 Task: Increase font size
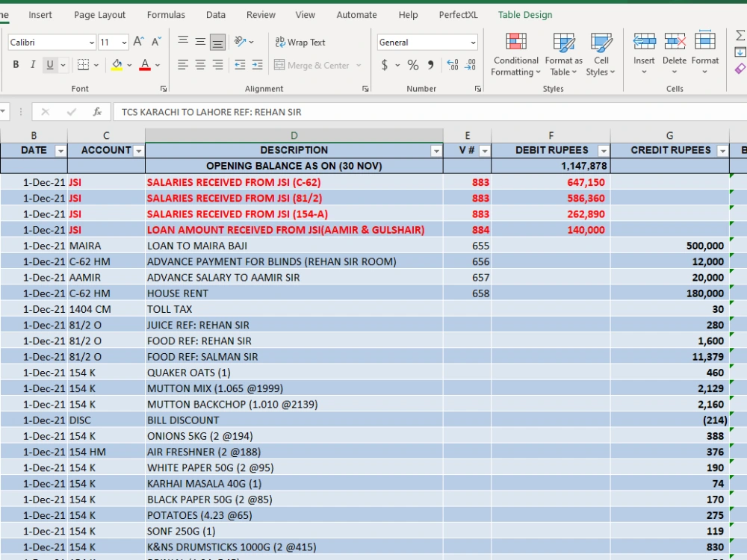coord(139,42)
